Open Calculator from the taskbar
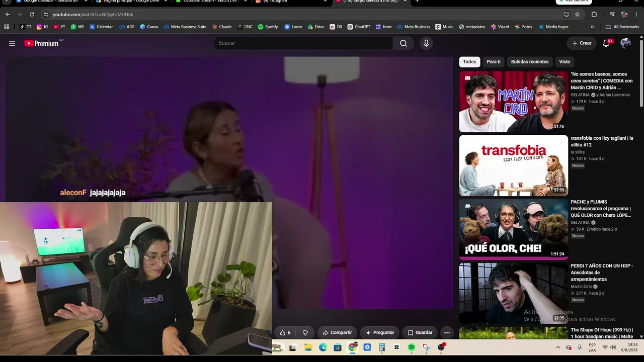 (x=382, y=347)
